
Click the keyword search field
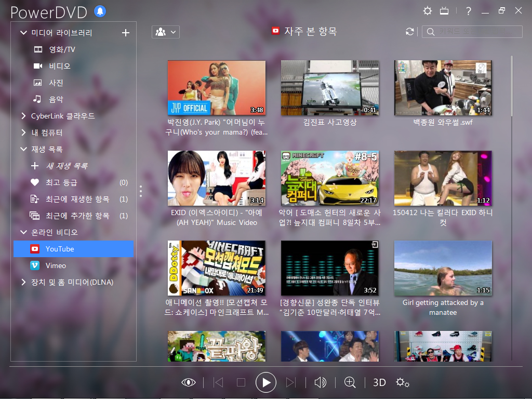pos(472,32)
